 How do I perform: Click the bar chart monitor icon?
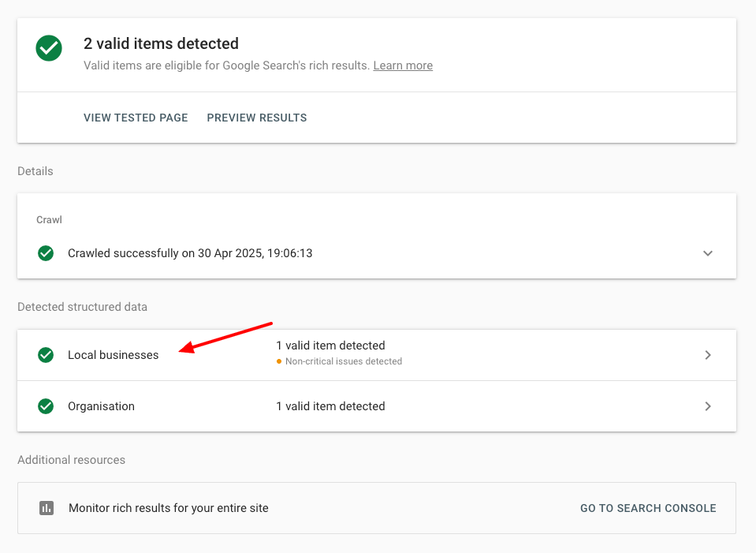[47, 508]
